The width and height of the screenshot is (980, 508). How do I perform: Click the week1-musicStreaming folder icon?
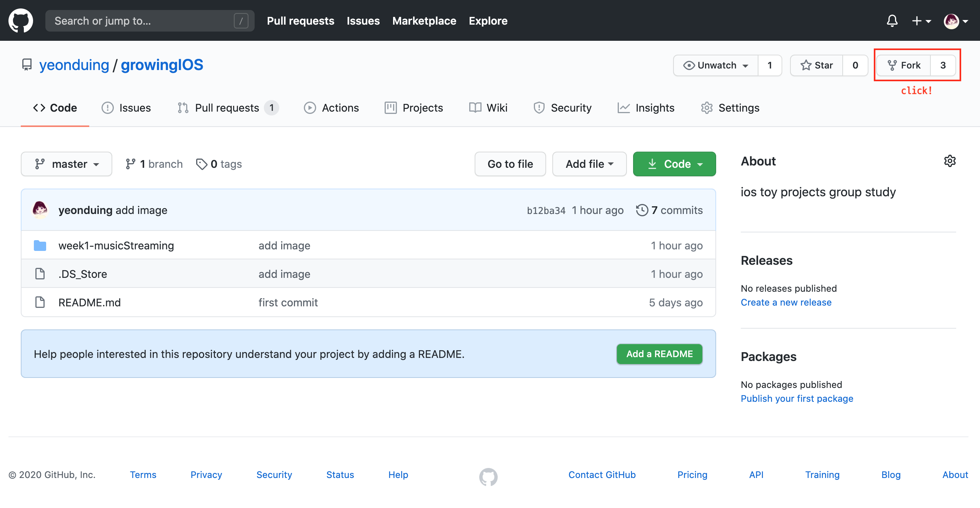coord(40,246)
